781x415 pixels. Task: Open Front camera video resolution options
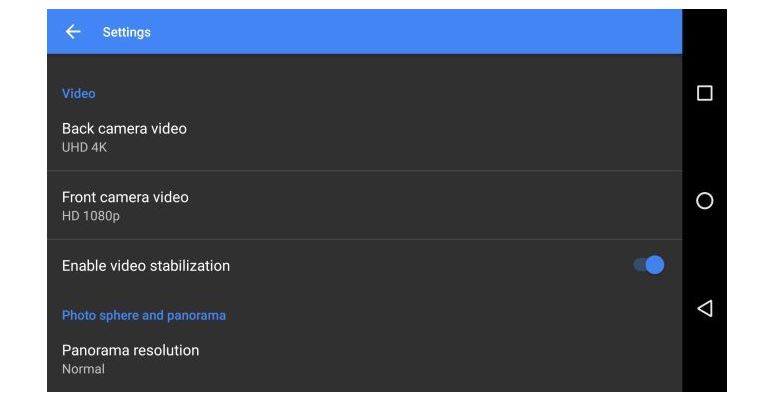click(x=125, y=198)
